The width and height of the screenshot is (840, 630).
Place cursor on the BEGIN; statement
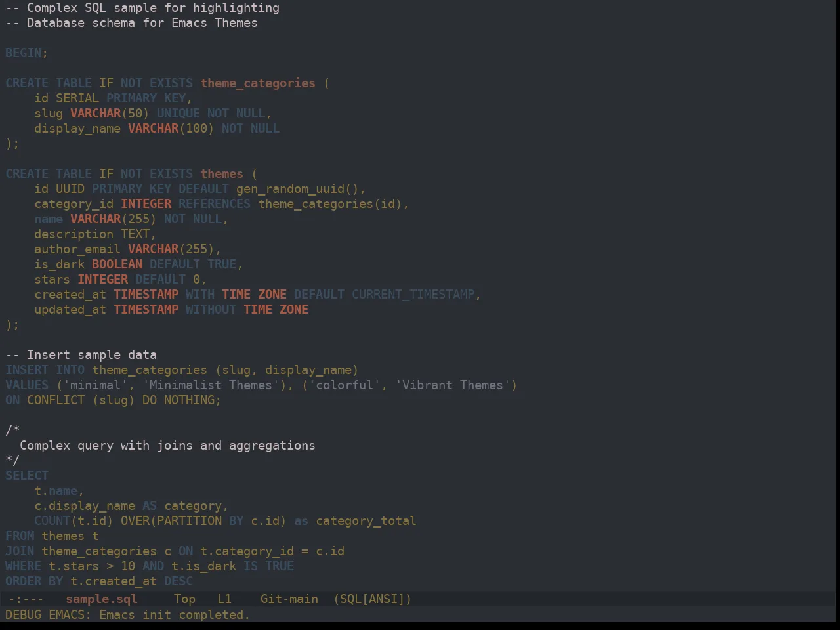(26, 52)
